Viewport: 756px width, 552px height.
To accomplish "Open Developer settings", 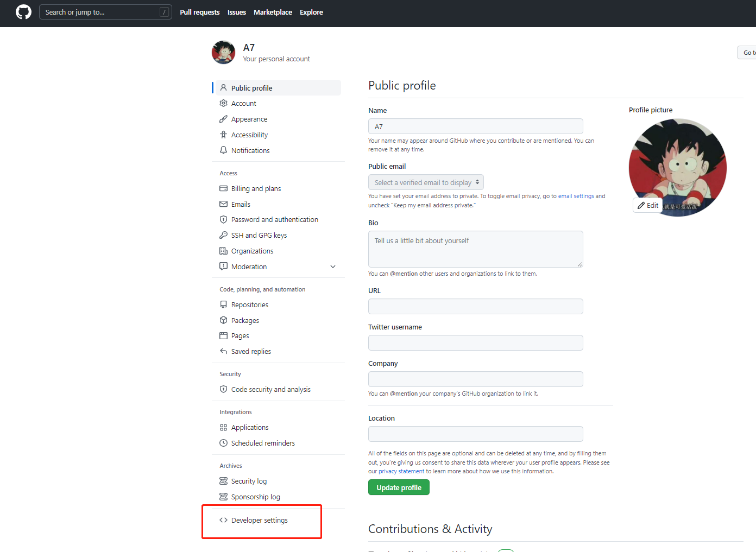I will coord(260,520).
